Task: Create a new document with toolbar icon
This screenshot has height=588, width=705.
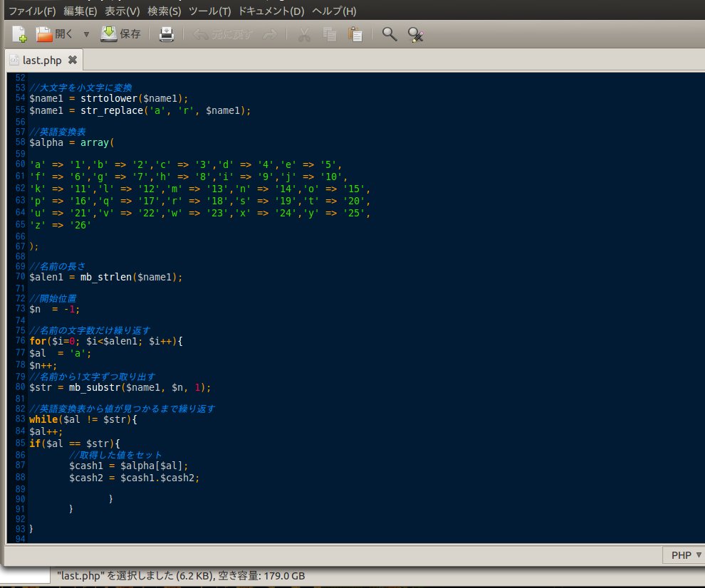Action: tap(19, 34)
